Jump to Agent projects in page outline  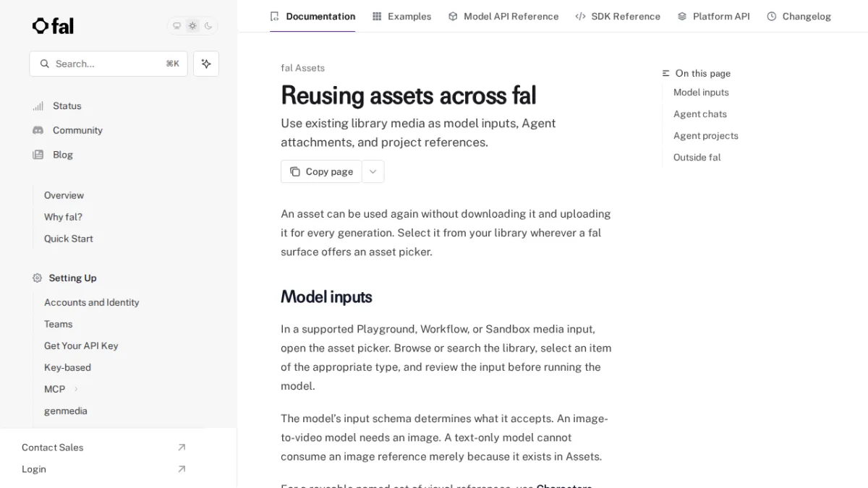pos(706,136)
